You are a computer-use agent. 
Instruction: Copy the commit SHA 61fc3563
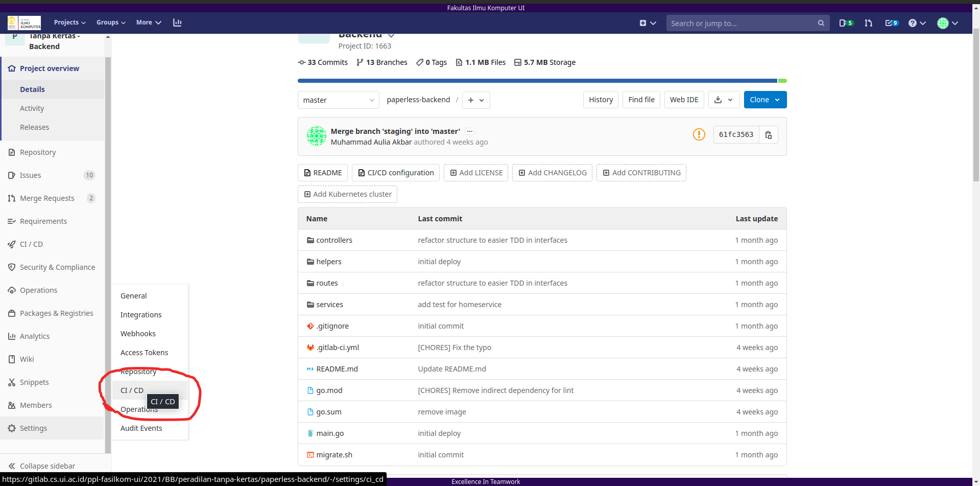(768, 134)
